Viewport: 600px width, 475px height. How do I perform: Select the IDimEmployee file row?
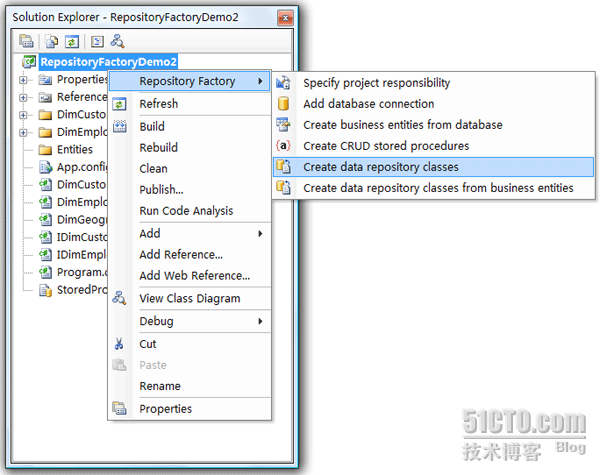coord(73,255)
